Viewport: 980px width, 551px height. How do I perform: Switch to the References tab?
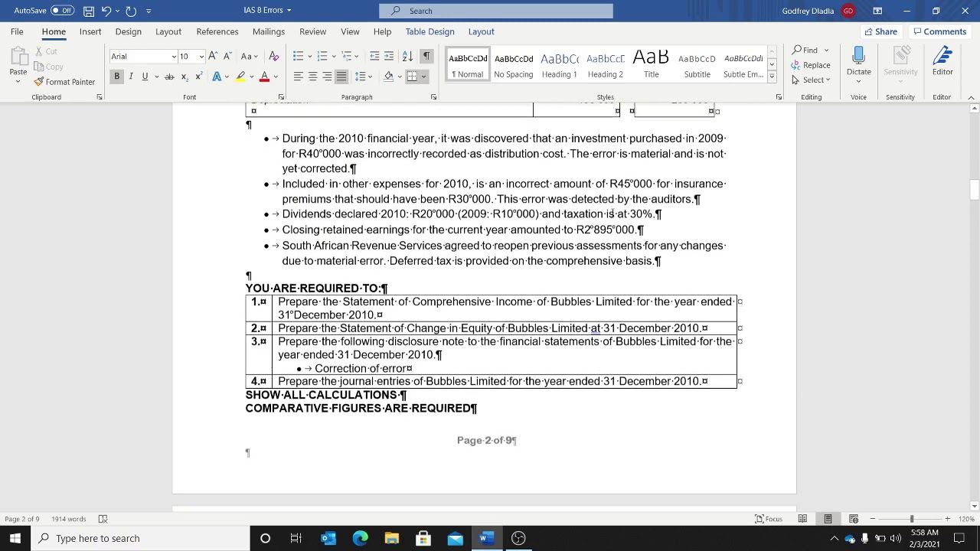tap(217, 31)
